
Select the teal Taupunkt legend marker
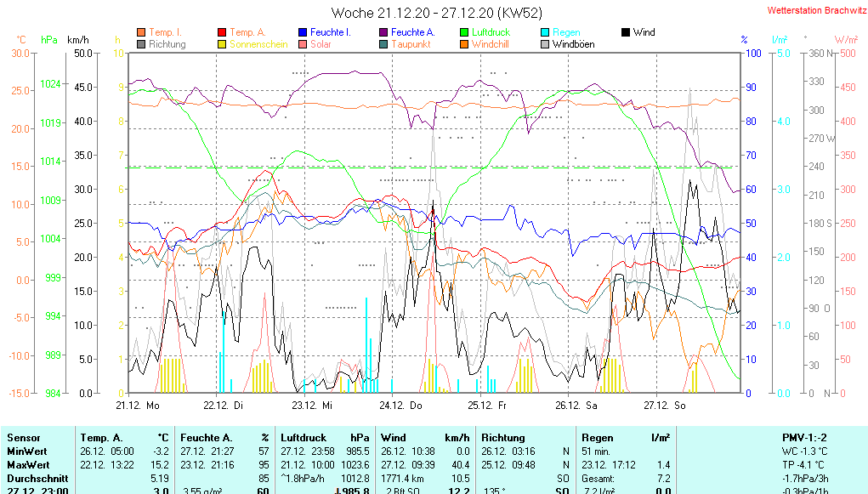pyautogui.click(x=383, y=44)
